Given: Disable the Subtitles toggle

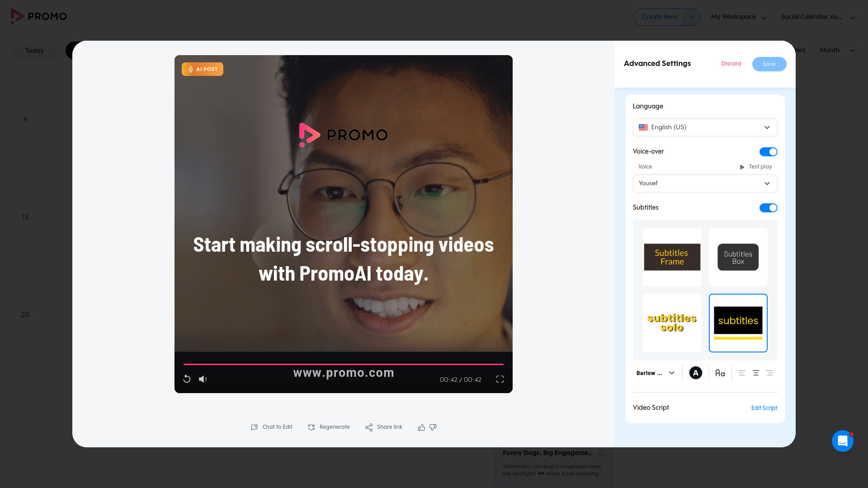Looking at the screenshot, I should [768, 208].
